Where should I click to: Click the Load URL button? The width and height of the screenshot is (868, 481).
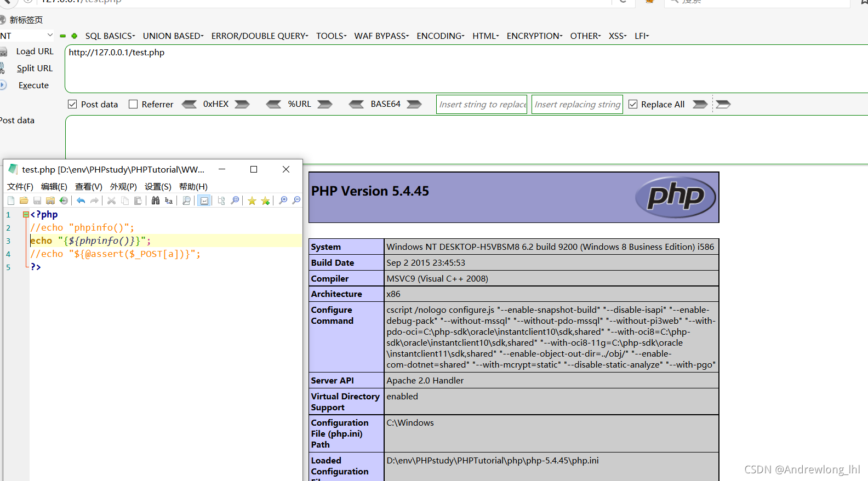click(x=35, y=51)
